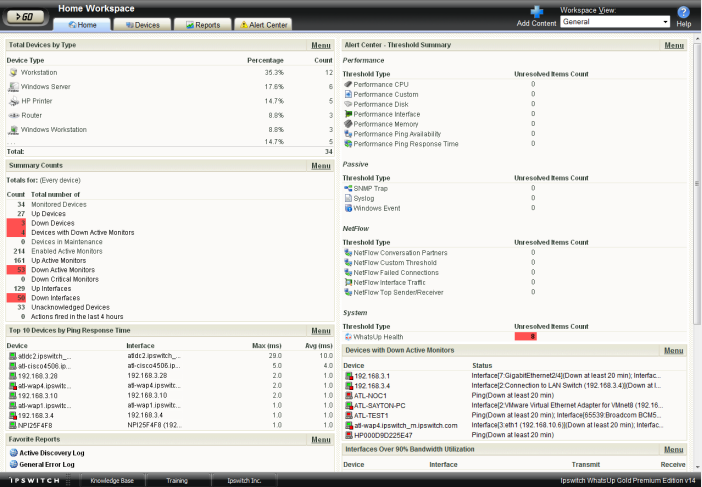702x487 pixels.
Task: Click Down Active Monitors red count 53
Action: [x=16, y=270]
